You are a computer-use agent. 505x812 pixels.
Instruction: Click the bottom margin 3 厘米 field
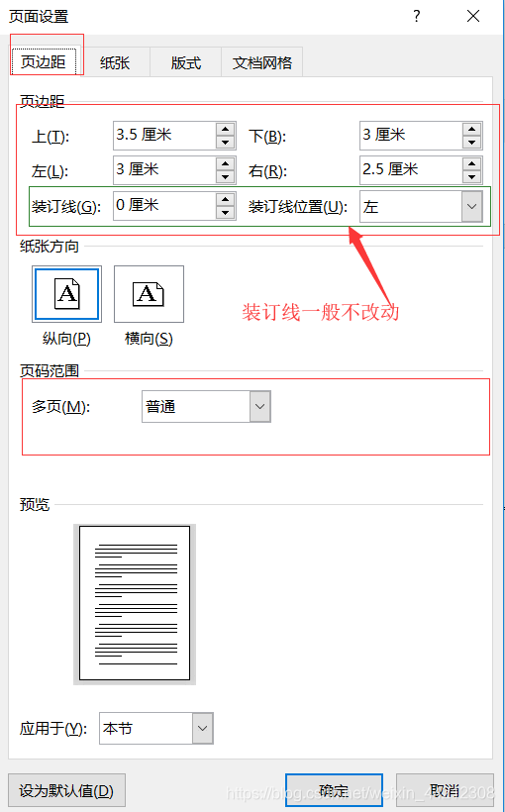(x=411, y=136)
